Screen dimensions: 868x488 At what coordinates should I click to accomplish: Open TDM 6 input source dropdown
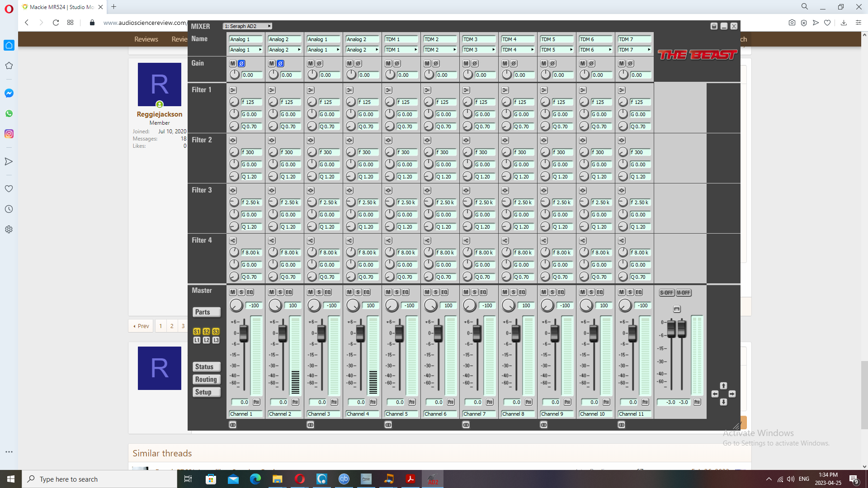(595, 50)
